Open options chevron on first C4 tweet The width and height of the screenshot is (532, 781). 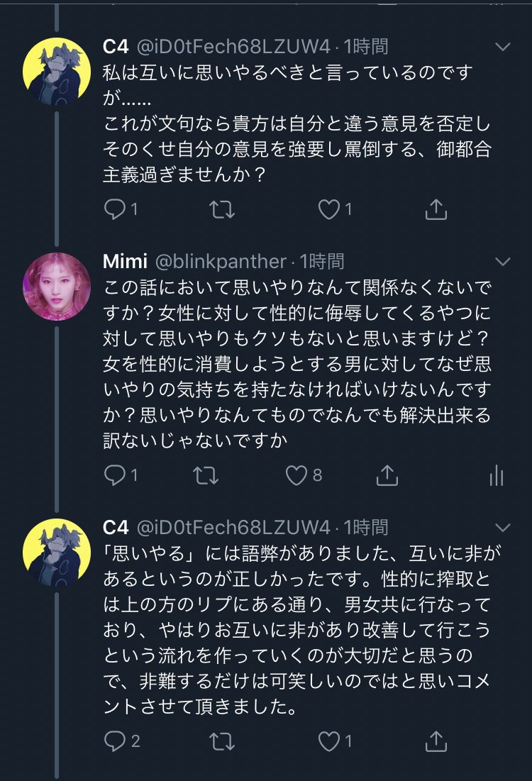pyautogui.click(x=502, y=48)
